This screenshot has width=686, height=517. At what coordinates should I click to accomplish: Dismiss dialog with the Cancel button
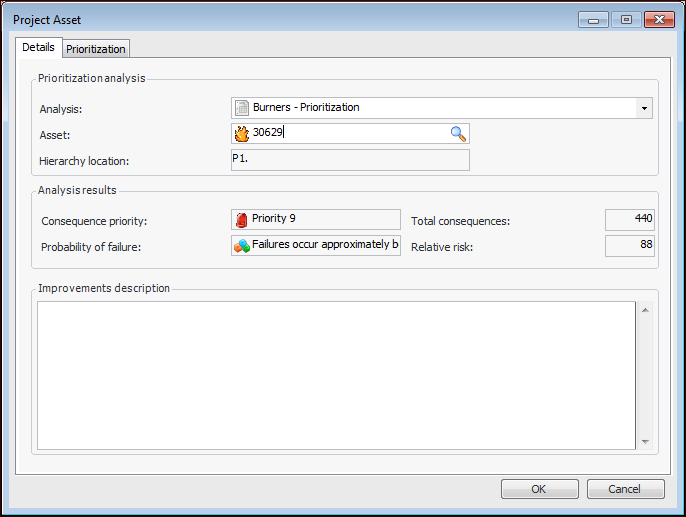point(625,489)
